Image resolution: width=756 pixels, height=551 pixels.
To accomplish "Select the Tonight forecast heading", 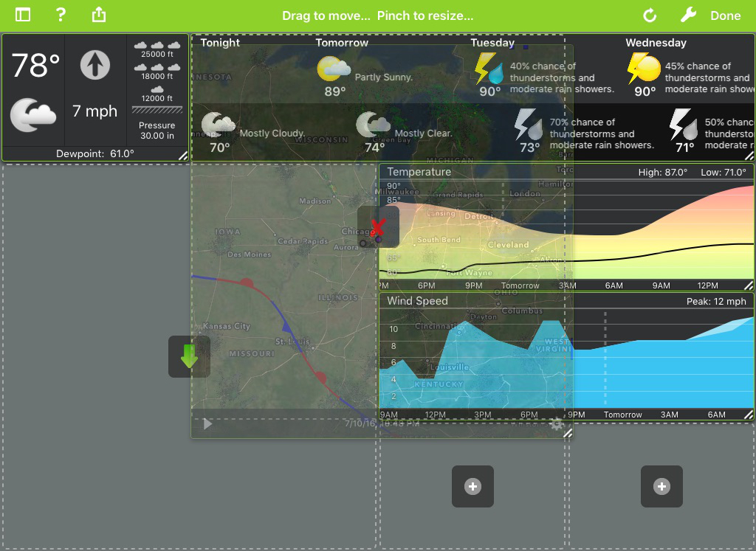I will pyautogui.click(x=220, y=42).
